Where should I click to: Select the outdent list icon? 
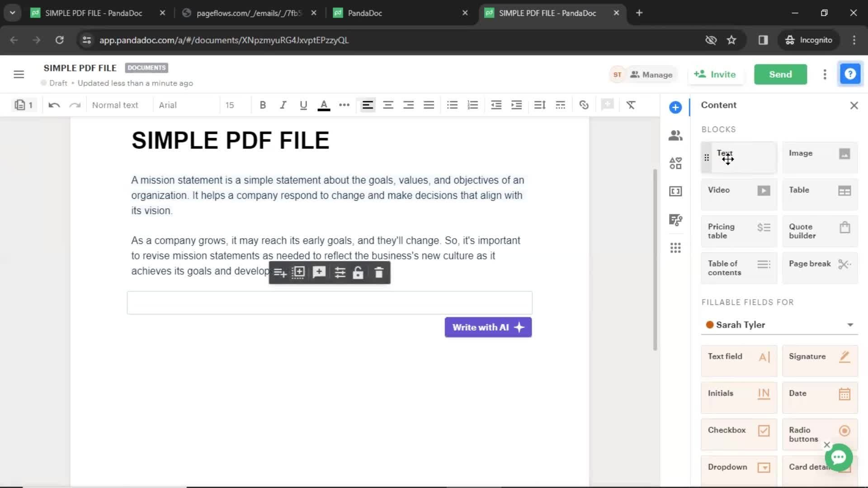point(496,105)
